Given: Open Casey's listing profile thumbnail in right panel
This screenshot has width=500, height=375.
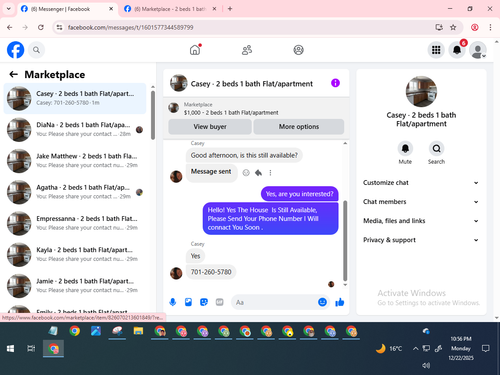Looking at the screenshot, I should click(x=421, y=91).
